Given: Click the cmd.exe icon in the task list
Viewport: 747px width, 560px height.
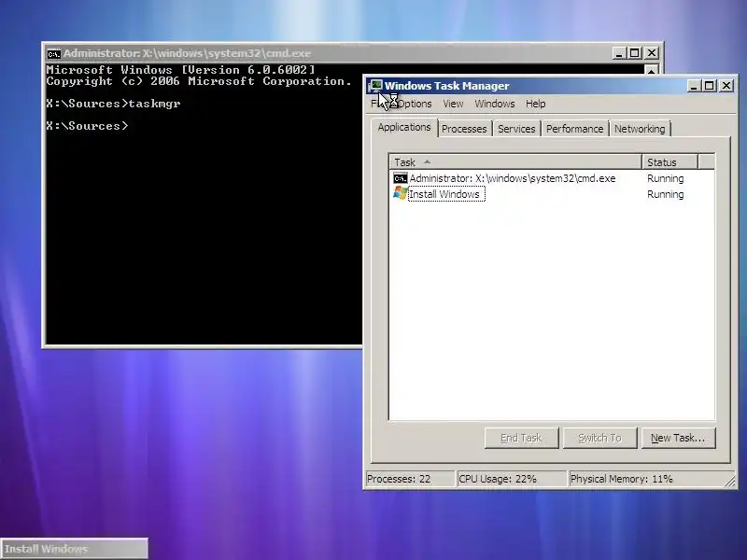Looking at the screenshot, I should [401, 178].
